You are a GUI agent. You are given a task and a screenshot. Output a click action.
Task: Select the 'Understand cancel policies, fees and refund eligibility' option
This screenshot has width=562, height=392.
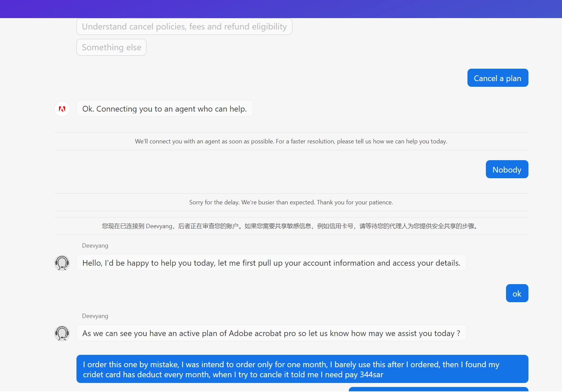coord(184,26)
